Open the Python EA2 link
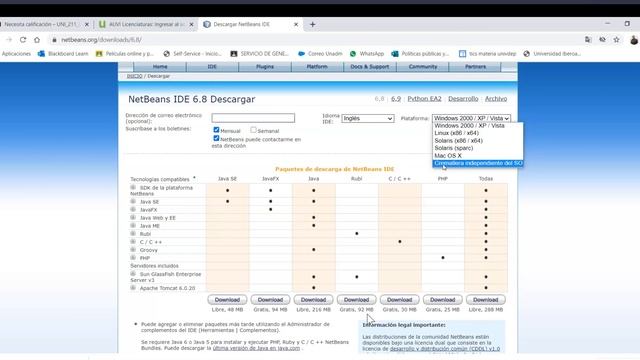The width and height of the screenshot is (640, 360). point(424,99)
